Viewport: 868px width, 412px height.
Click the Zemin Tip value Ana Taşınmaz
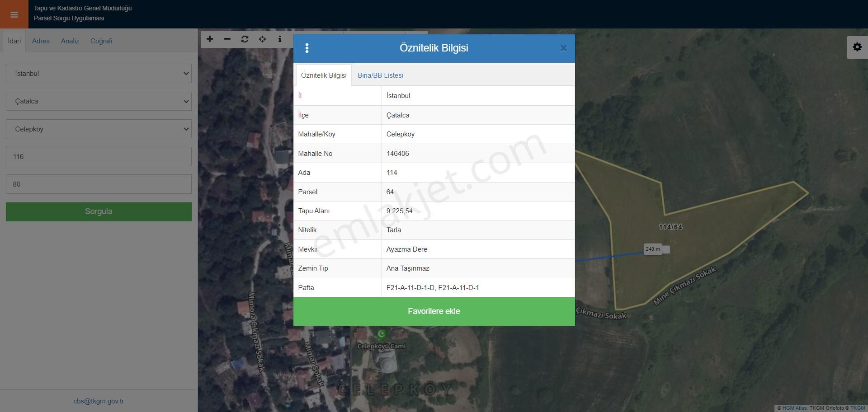coord(407,268)
